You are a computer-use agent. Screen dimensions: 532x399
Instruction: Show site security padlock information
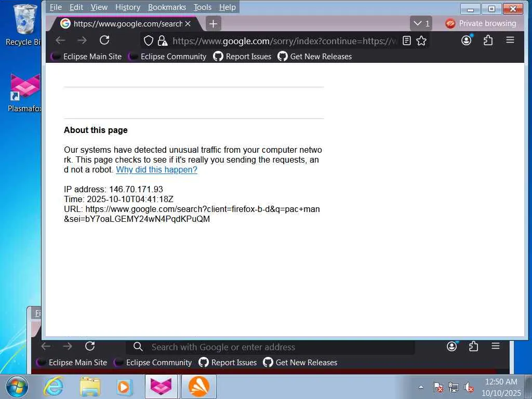point(163,41)
